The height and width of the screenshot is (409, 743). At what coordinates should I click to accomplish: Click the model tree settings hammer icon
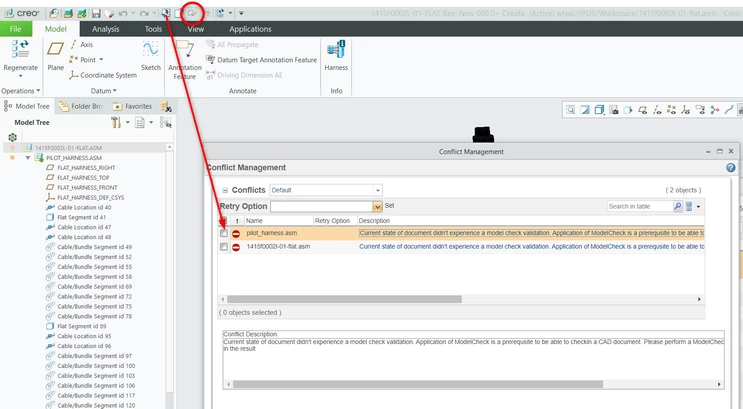click(x=116, y=123)
